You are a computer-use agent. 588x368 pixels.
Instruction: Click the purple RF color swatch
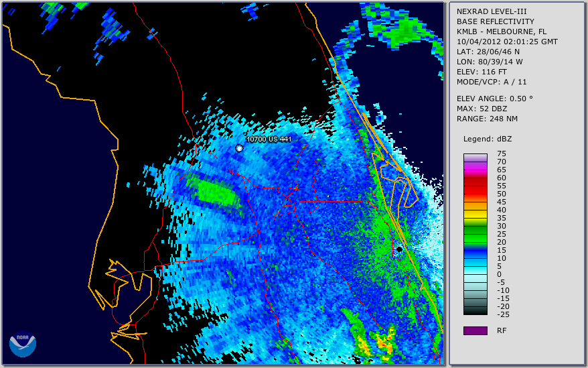coord(475,330)
